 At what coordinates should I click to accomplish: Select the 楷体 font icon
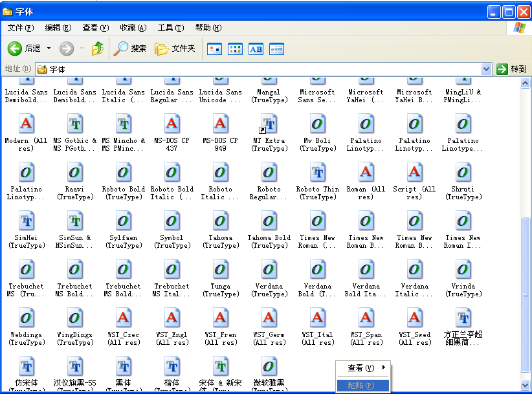(x=172, y=367)
